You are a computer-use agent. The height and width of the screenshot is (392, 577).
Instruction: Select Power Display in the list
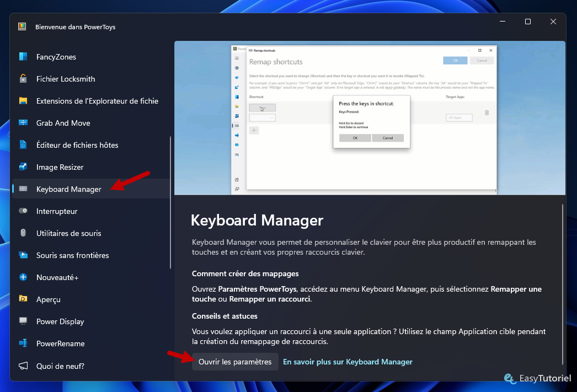tap(91, 321)
